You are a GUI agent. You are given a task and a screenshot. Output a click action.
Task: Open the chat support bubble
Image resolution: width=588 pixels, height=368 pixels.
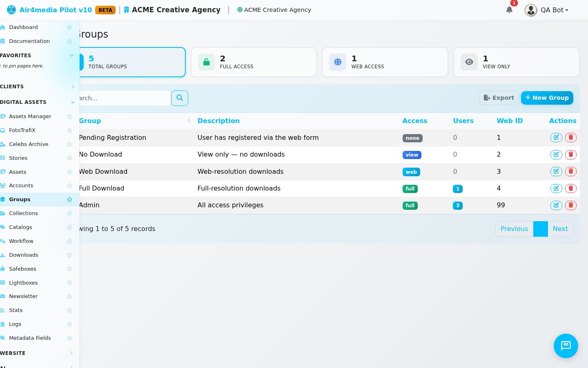pyautogui.click(x=566, y=346)
